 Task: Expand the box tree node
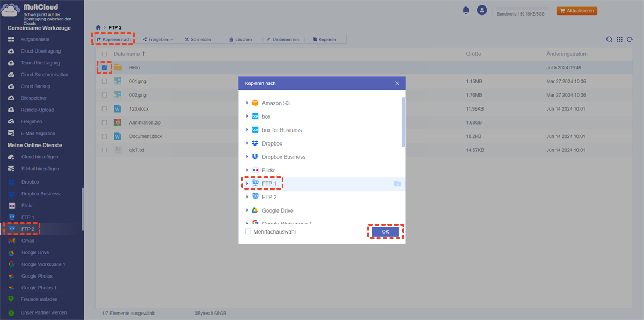(247, 116)
